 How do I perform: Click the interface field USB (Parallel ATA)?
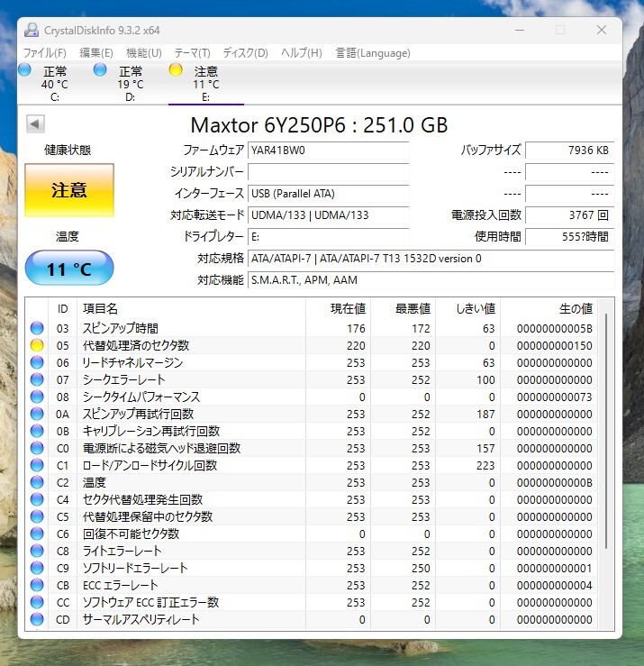(328, 194)
